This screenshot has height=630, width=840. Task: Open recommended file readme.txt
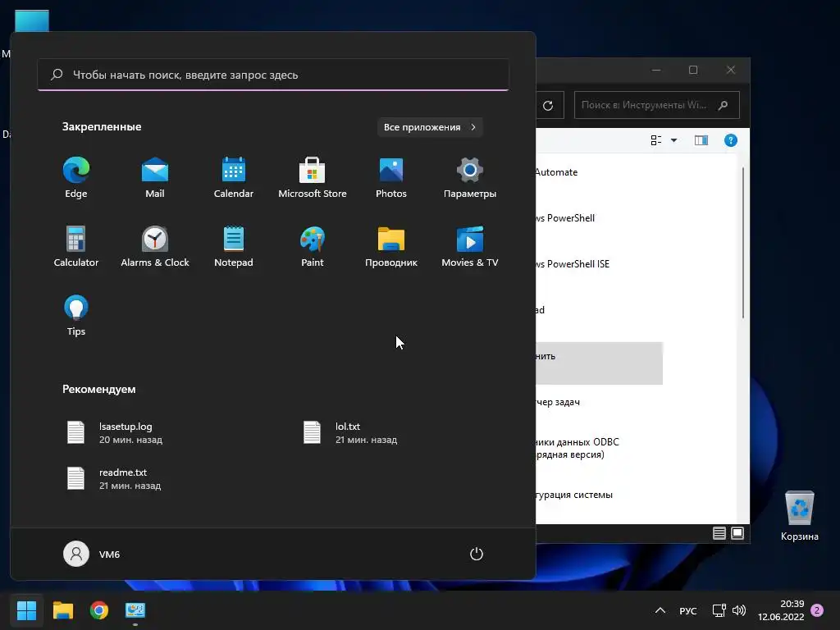[114, 478]
